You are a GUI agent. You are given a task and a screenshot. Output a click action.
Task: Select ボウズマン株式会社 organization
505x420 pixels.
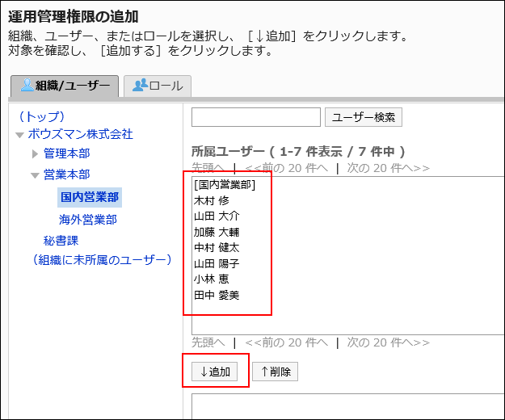[x=81, y=134]
